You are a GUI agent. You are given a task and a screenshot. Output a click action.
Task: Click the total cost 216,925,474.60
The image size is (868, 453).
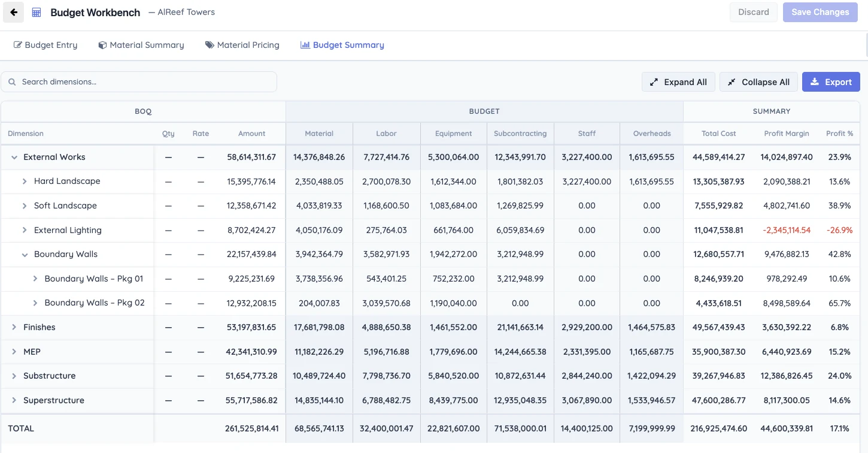[x=719, y=428]
